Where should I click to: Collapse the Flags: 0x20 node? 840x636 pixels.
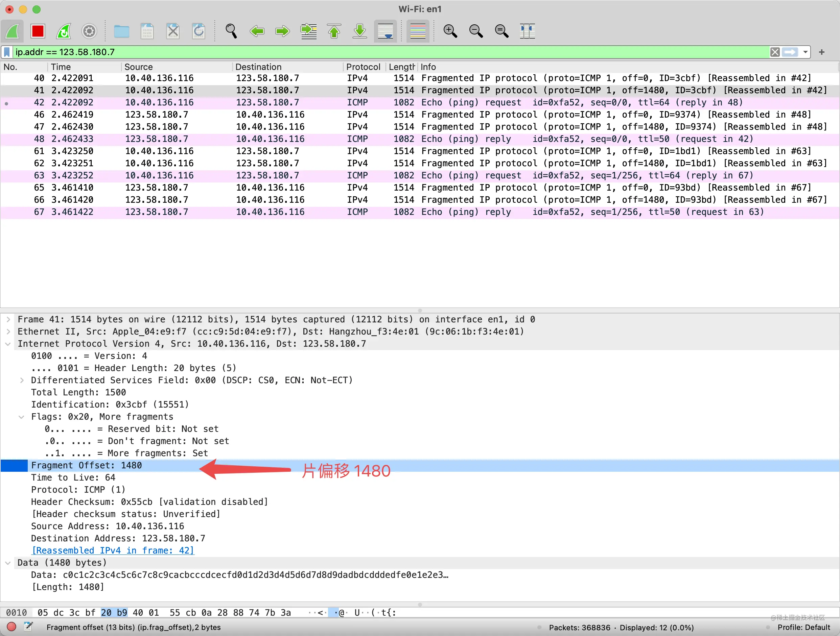pos(22,417)
